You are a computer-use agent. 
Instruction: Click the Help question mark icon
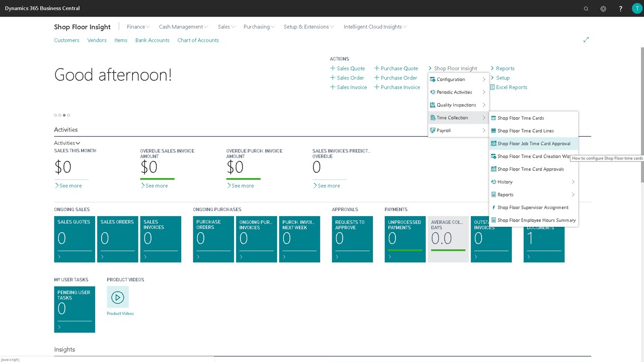tap(620, 9)
